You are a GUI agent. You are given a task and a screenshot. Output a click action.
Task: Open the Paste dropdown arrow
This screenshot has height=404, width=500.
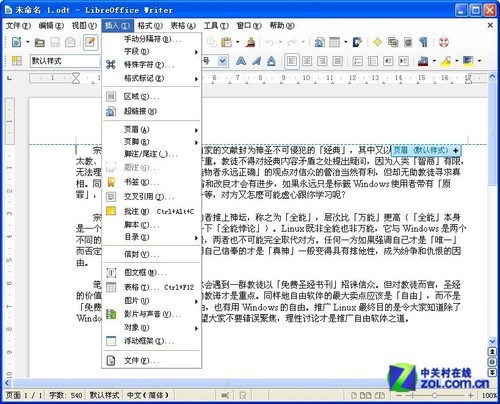(237, 42)
